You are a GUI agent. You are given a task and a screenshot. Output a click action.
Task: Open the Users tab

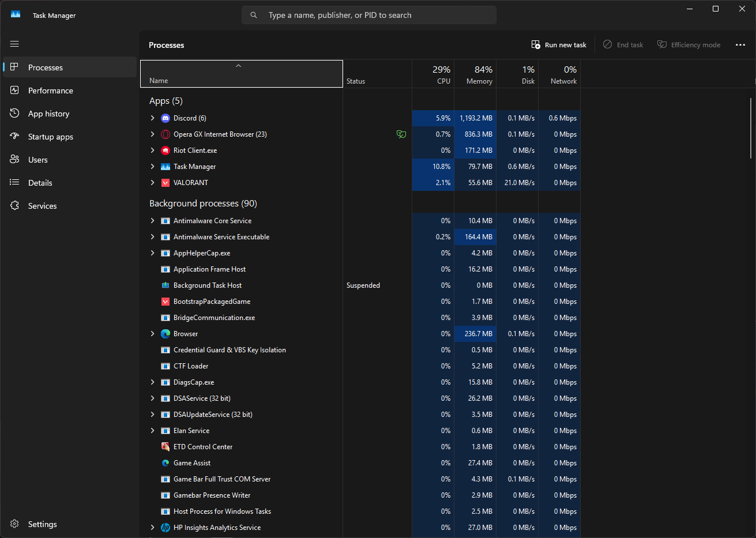[x=70, y=160]
